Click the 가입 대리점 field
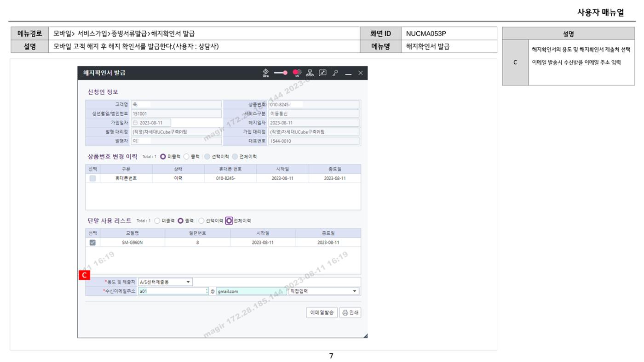644x362 pixels. point(314,132)
